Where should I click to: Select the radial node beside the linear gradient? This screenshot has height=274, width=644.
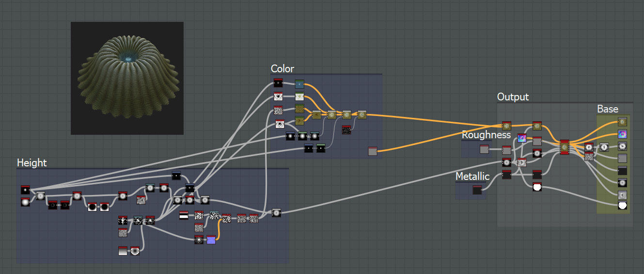pos(135,251)
